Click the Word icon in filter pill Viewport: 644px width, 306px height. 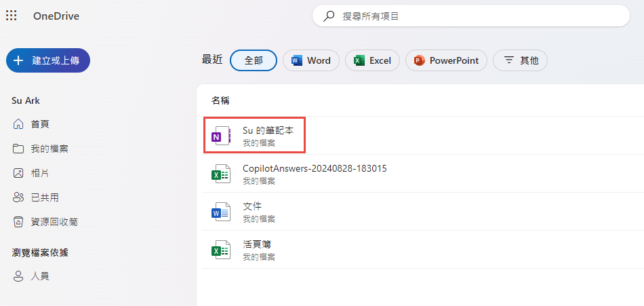point(296,60)
